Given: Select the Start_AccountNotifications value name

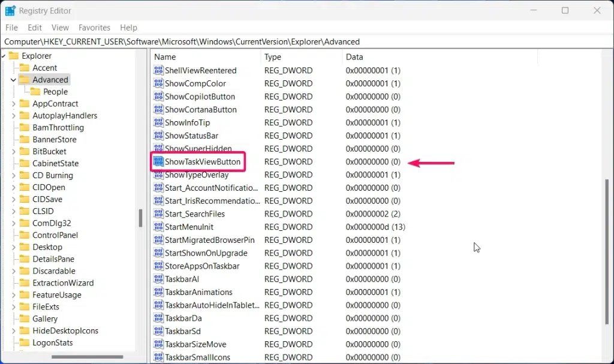Looking at the screenshot, I should point(212,188).
